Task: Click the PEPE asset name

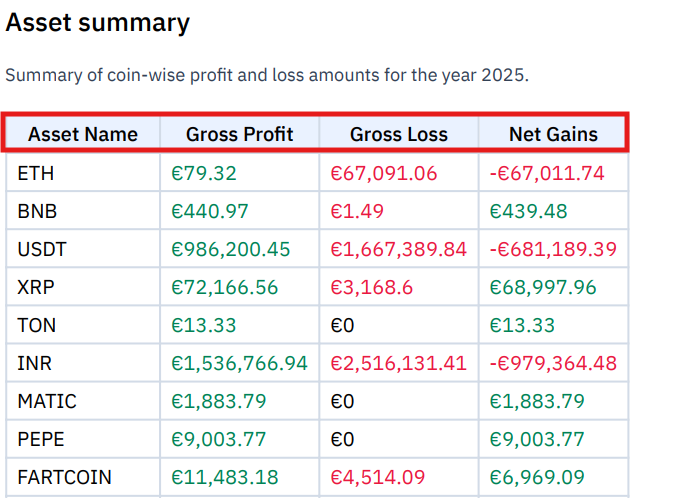Action: (x=41, y=439)
